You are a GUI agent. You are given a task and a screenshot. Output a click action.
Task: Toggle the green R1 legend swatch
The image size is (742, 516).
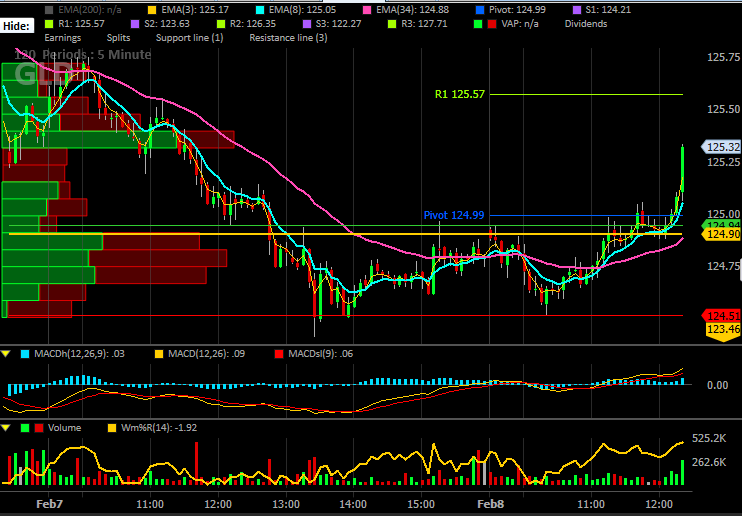(x=49, y=24)
